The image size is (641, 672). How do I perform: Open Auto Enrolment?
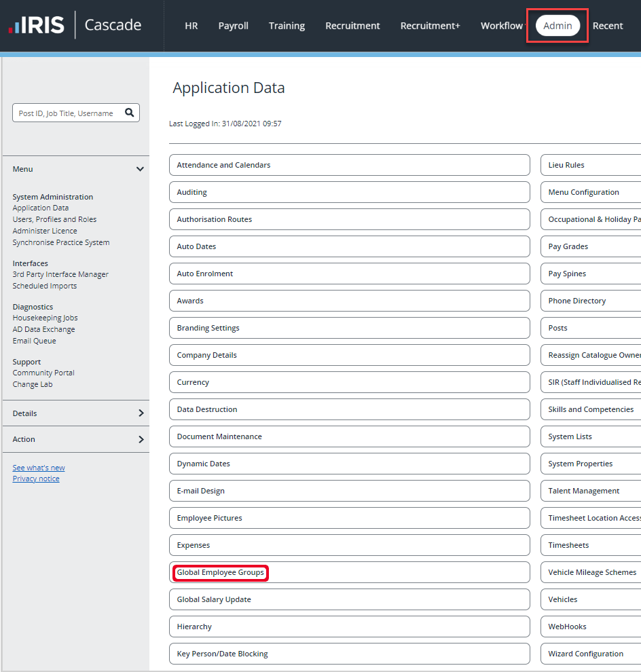coord(350,274)
